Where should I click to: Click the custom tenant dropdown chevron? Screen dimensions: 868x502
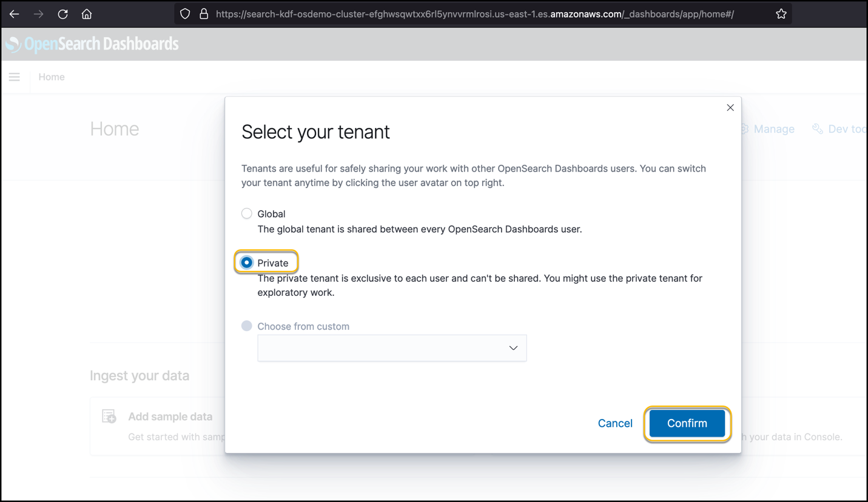point(513,348)
